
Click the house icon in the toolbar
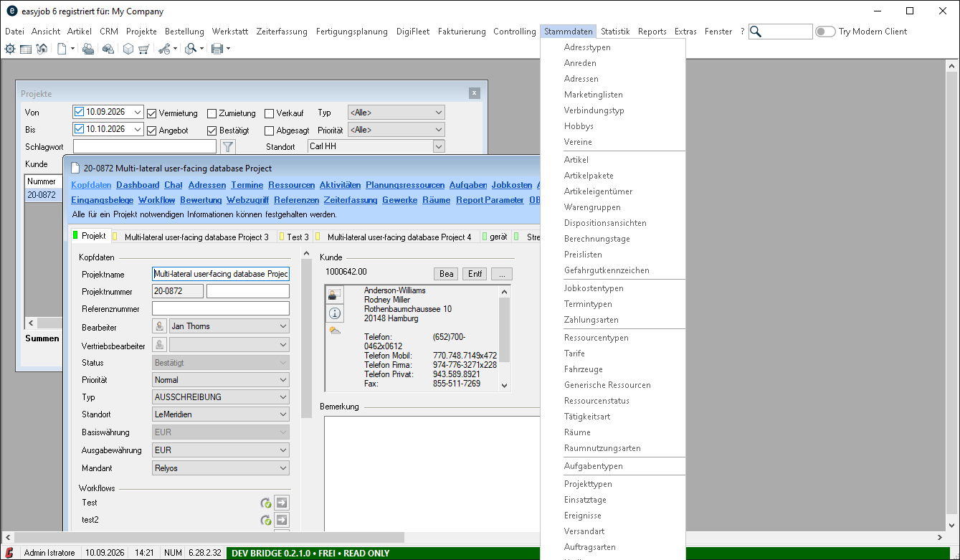(42, 49)
